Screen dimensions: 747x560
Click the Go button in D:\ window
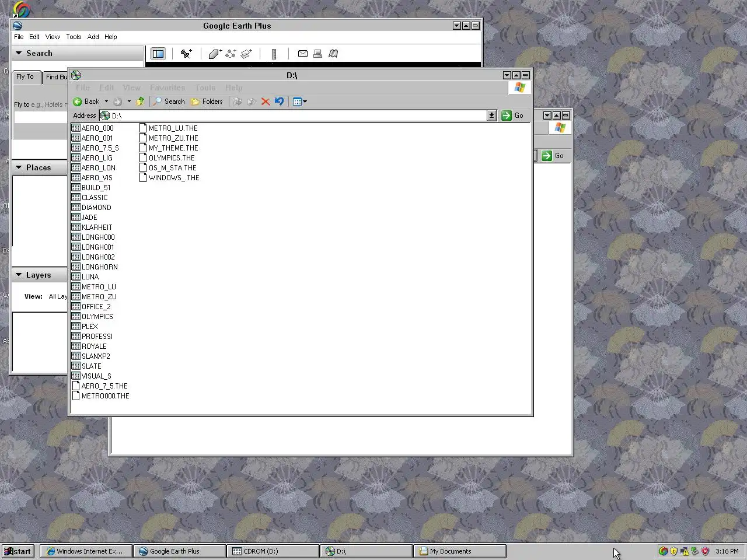click(512, 116)
